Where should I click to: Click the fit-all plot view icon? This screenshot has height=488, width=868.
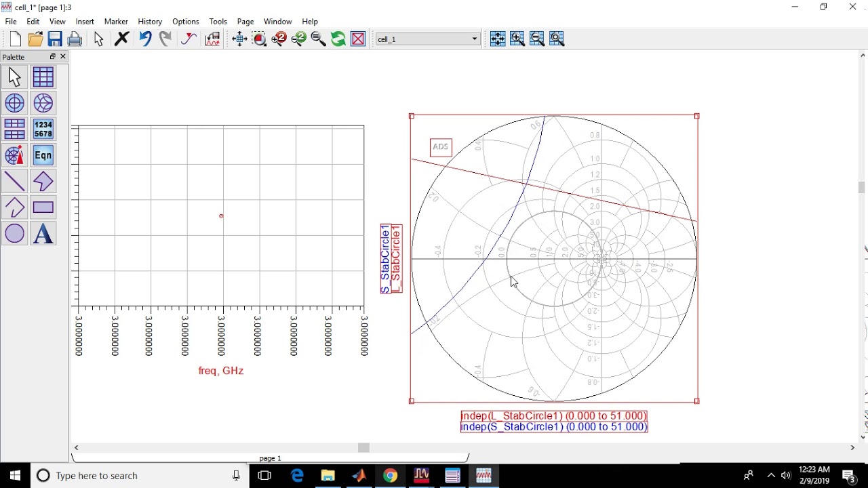click(498, 39)
